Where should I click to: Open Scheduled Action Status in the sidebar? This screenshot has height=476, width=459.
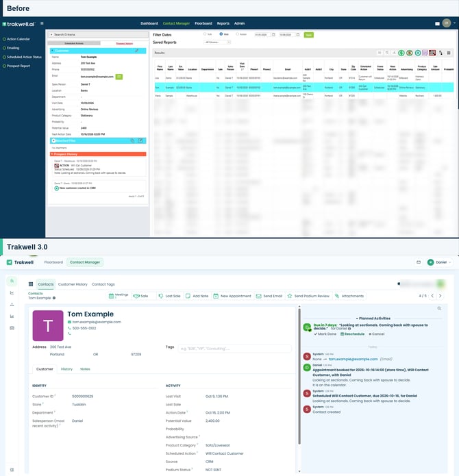pos(22,57)
